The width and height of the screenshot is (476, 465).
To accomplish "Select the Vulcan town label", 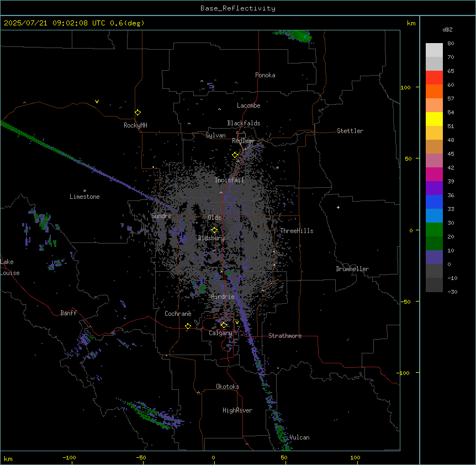I will 300,437.
